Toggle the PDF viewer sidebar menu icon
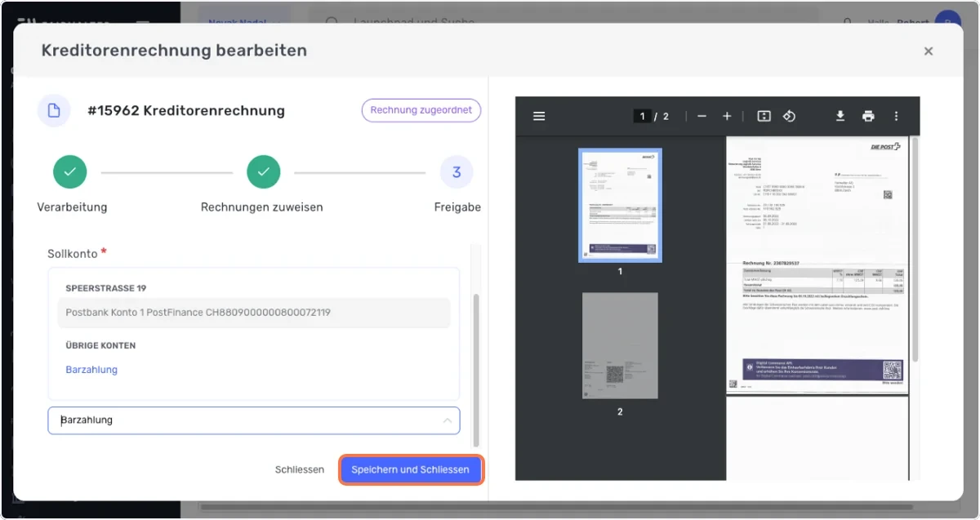980x520 pixels. point(539,116)
